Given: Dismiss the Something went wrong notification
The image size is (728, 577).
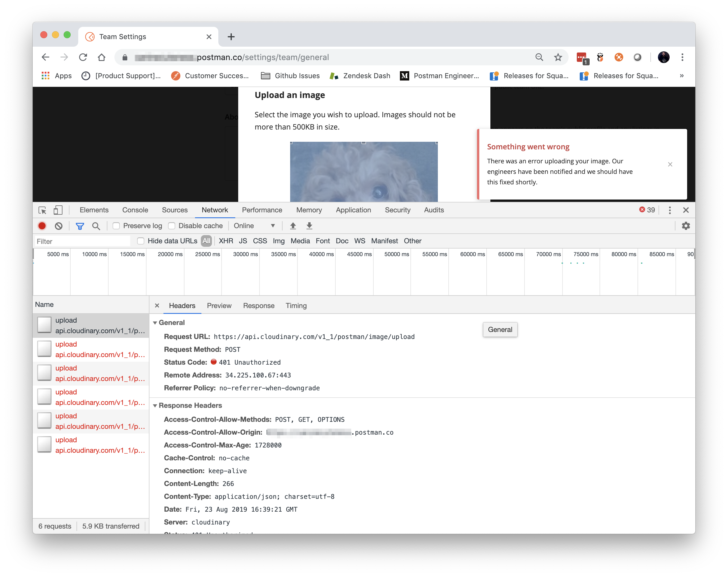Looking at the screenshot, I should (x=670, y=164).
